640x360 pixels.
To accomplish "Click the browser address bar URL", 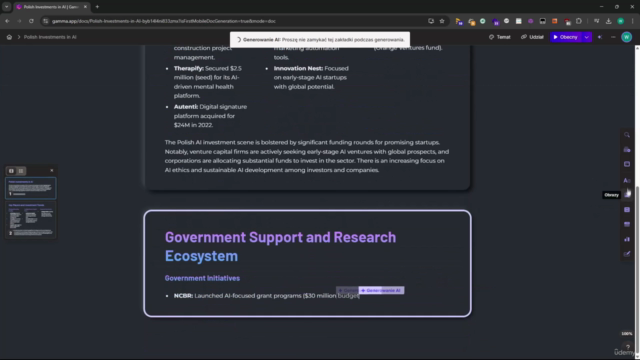I will coord(163,21).
